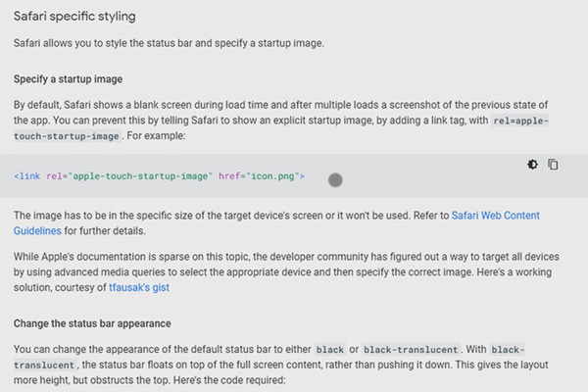This screenshot has width=588, height=392.
Task: Copy the code sample to clipboard
Action: [x=553, y=165]
